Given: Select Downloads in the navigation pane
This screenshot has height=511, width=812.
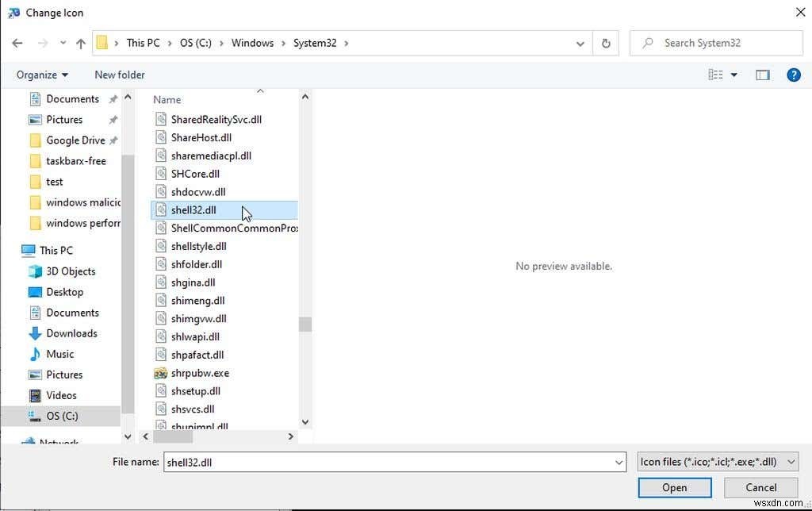Looking at the screenshot, I should pos(72,333).
